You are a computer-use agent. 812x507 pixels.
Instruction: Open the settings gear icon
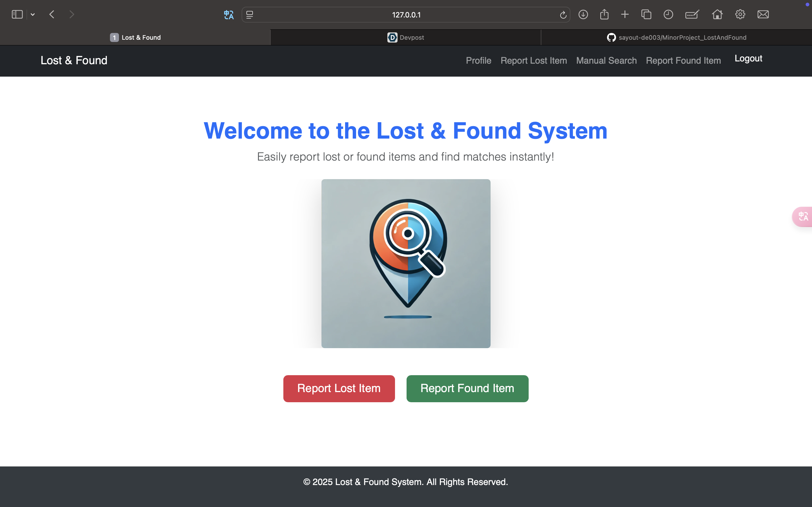pos(740,14)
